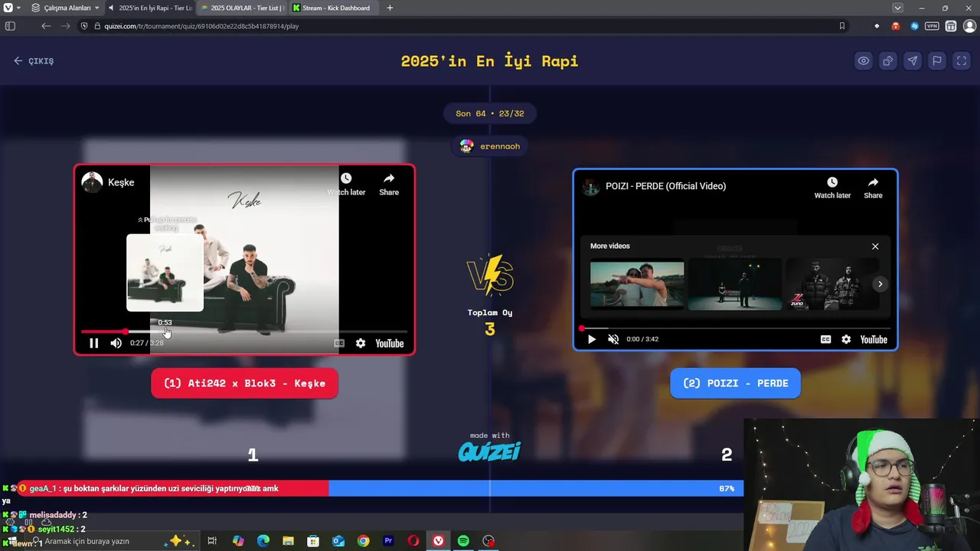This screenshot has height=551, width=980.
Task: Click the flag report icon
Action: [x=937, y=61]
